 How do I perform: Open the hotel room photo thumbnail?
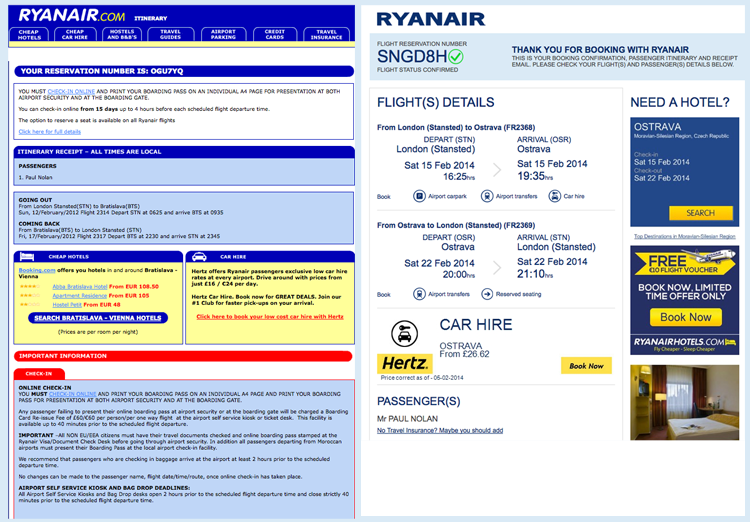pos(684,402)
